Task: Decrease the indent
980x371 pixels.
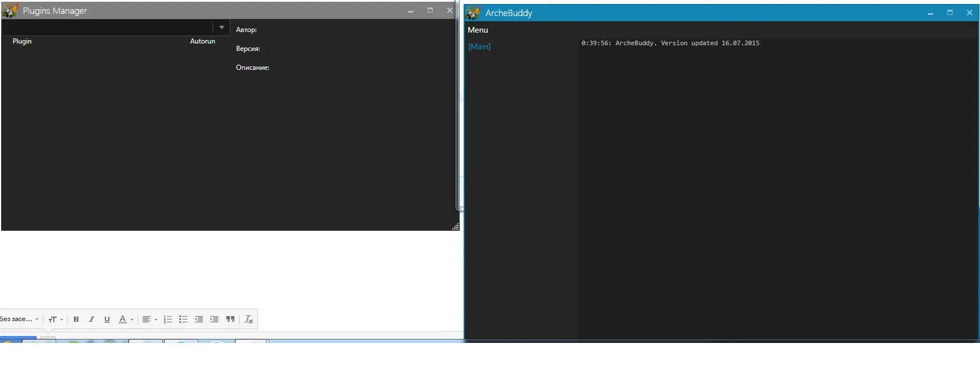Action: click(199, 319)
